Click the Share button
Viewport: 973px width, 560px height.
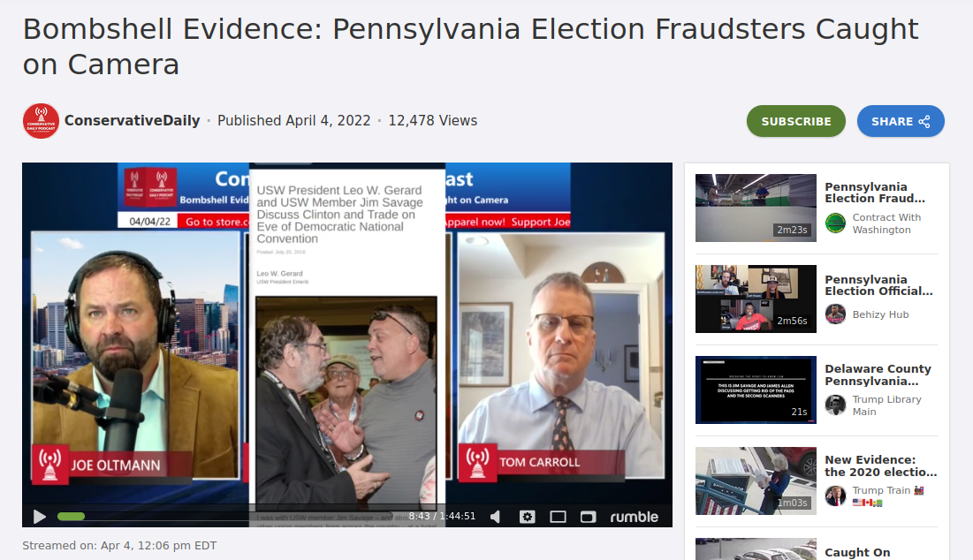(901, 121)
